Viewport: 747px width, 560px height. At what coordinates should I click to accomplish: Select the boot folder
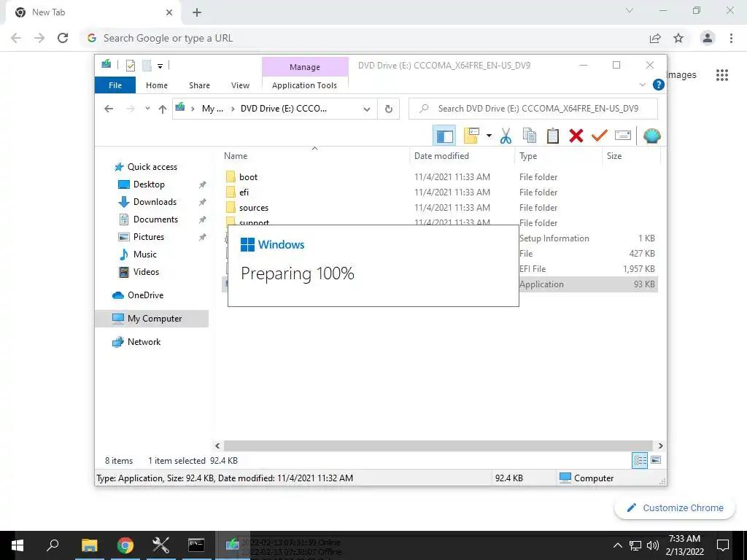(x=248, y=177)
